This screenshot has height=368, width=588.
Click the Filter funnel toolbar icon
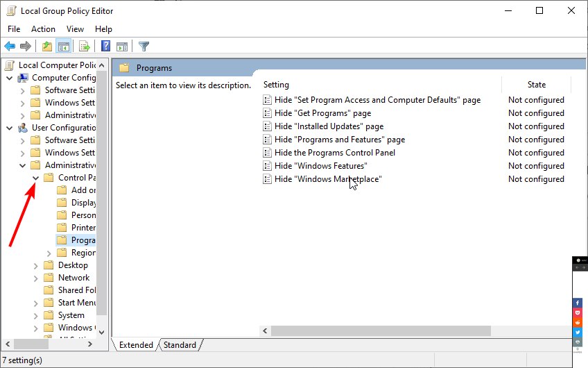pyautogui.click(x=144, y=47)
